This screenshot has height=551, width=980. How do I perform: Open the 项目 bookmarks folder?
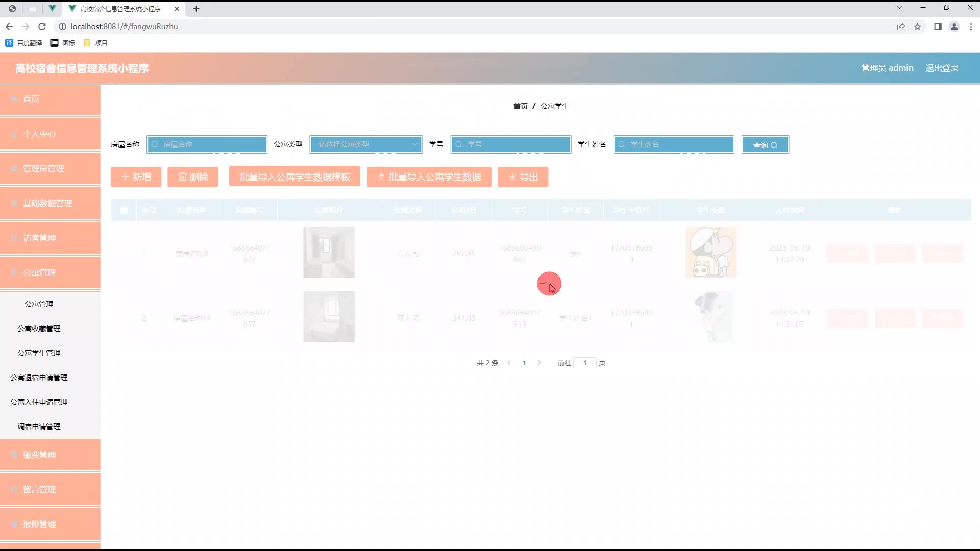point(95,43)
